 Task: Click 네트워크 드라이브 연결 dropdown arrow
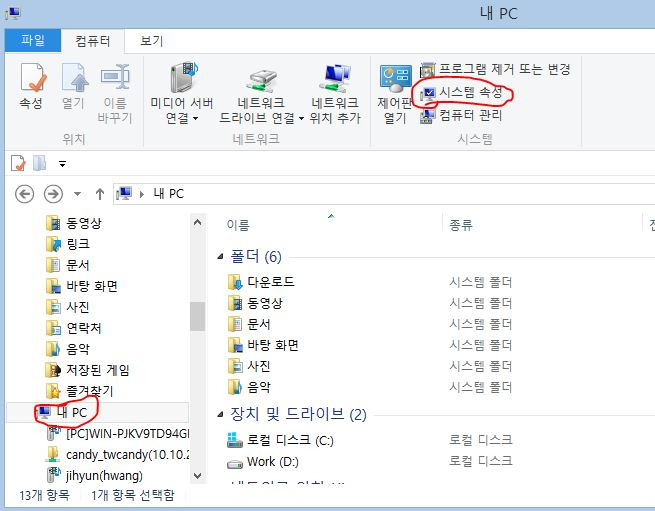[x=301, y=119]
